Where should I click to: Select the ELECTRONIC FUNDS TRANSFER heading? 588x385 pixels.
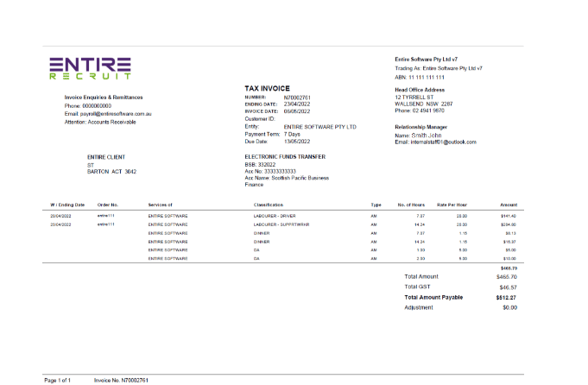coord(285,157)
